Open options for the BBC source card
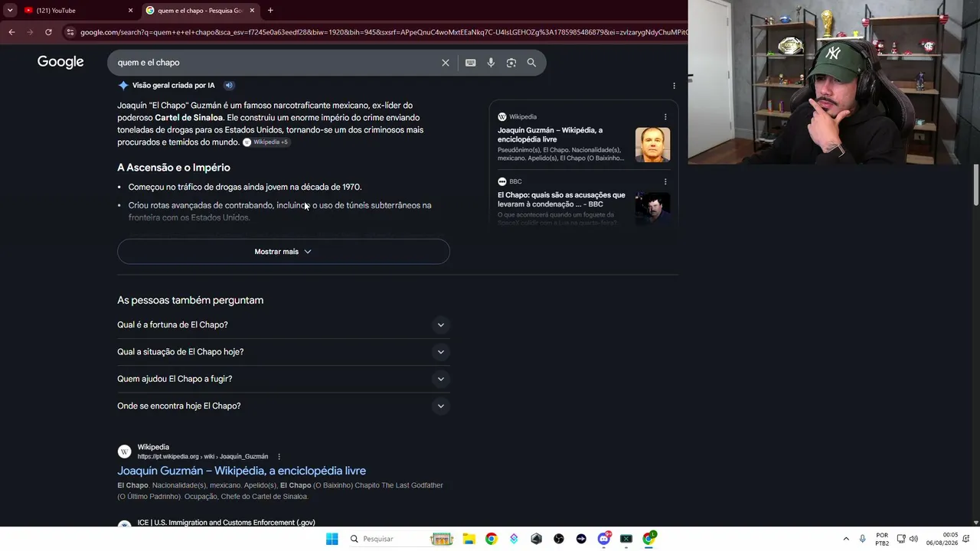This screenshot has width=980, height=551. 665,182
